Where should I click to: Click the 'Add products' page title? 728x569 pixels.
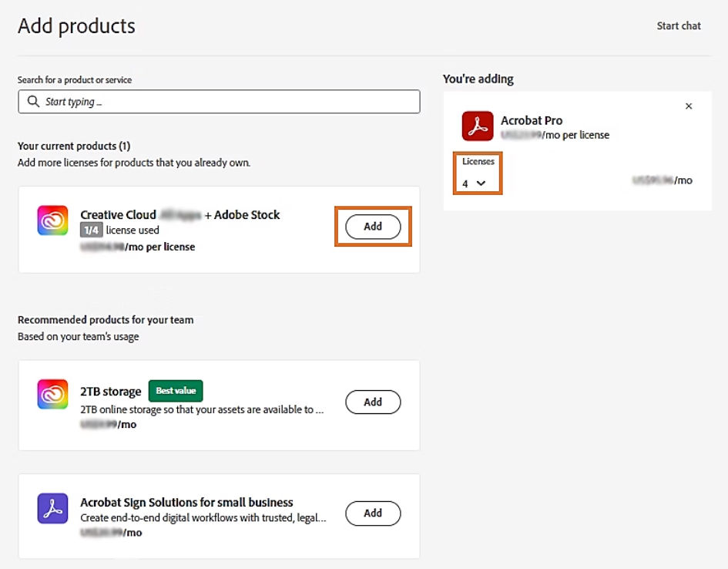click(x=76, y=26)
